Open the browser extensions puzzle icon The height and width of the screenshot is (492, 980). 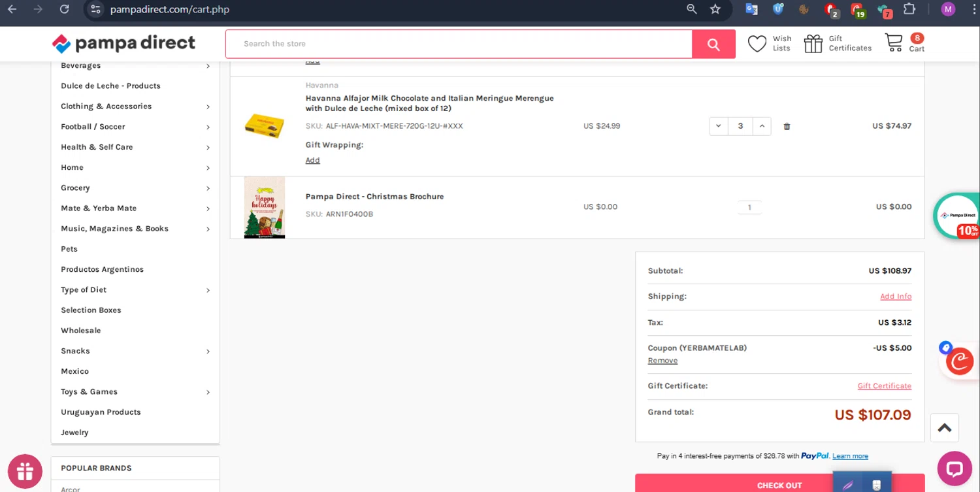[x=909, y=9]
